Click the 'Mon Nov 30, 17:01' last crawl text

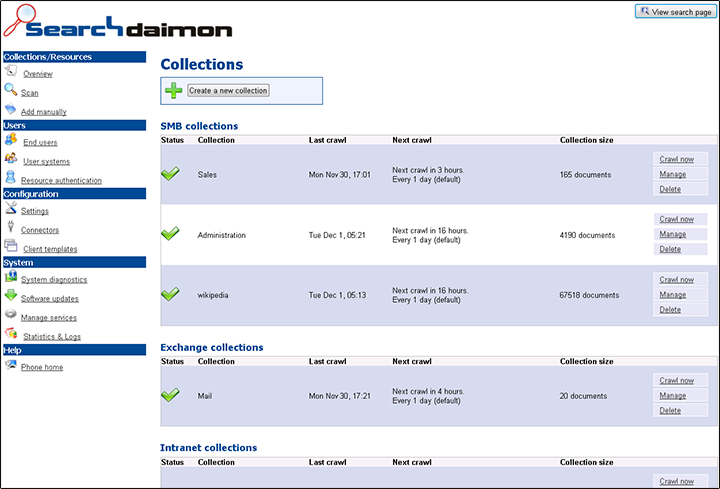tap(339, 175)
